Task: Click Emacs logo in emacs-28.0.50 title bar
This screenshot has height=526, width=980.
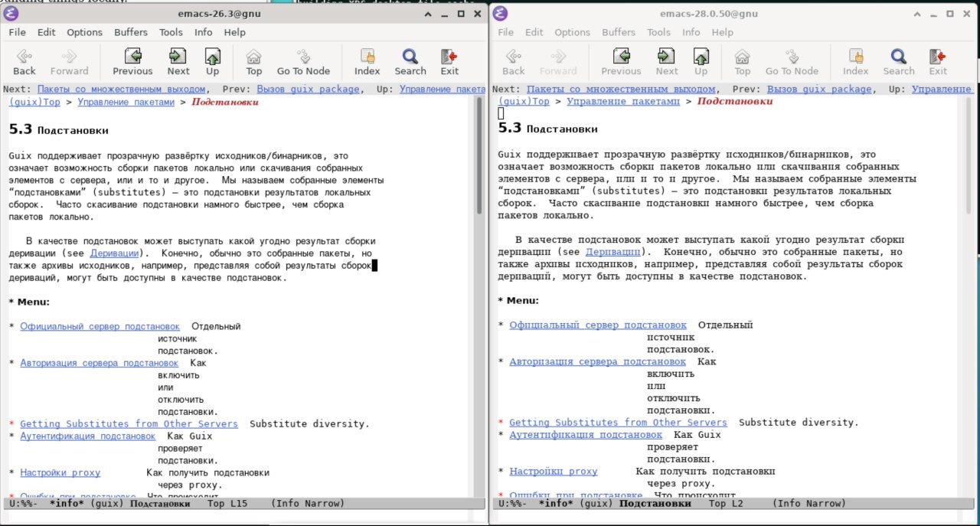Action: (500, 13)
